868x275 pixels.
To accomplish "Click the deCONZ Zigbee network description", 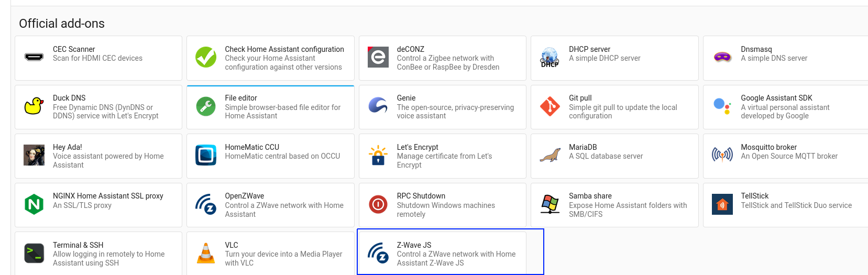I will [x=448, y=62].
